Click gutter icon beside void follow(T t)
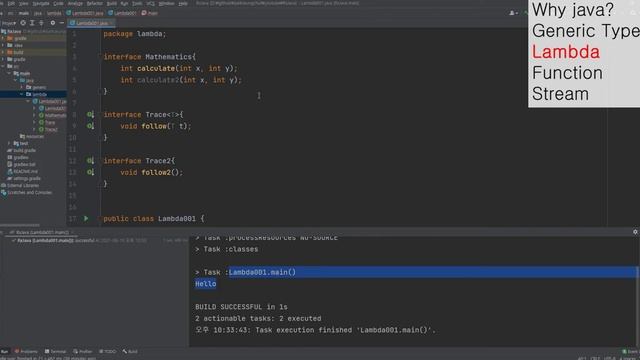Image resolution: width=640 pixels, height=360 pixels. point(90,126)
